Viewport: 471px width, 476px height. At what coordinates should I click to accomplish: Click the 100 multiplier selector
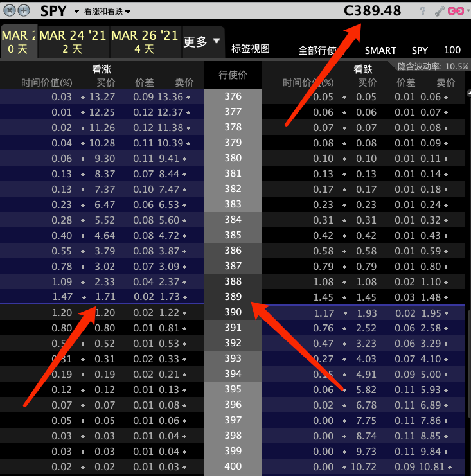coord(452,50)
